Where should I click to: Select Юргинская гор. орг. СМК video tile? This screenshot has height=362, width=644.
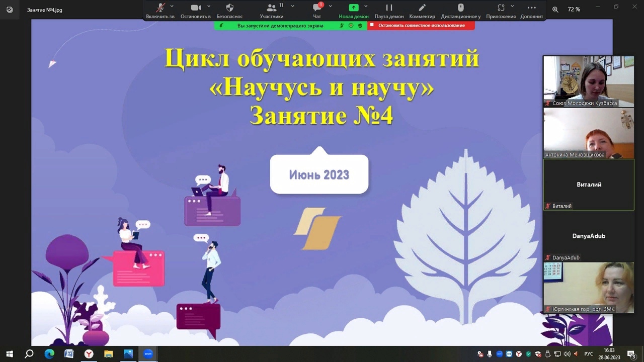[x=589, y=288]
